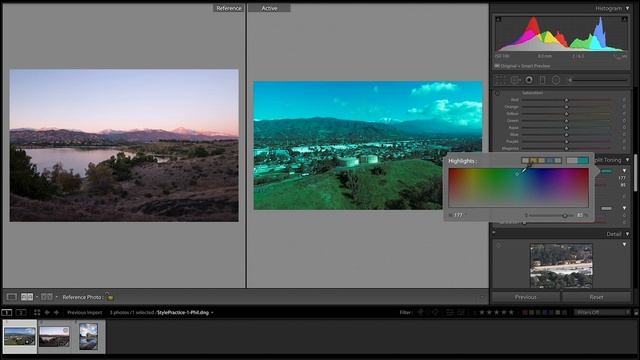The width and height of the screenshot is (640, 360).
Task: Select first filmstrip thumbnail aerial city photo
Action: point(20,336)
